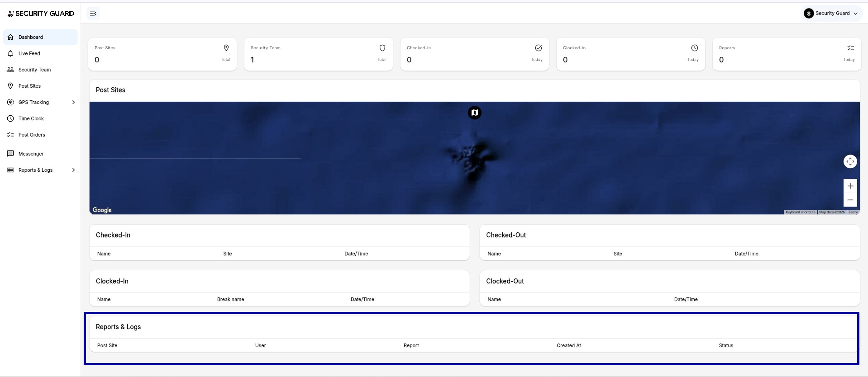Select Time Clock in the sidebar
Viewport: 868px width, 377px height.
[x=40, y=118]
